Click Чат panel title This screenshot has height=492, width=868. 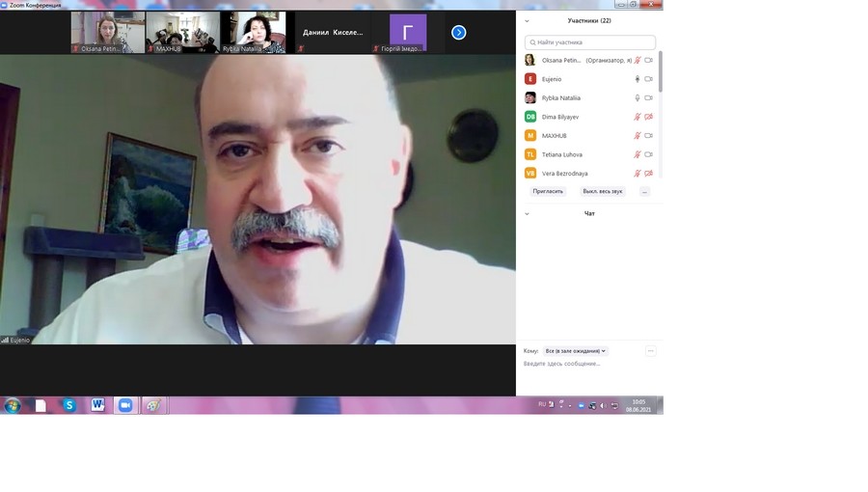click(589, 213)
